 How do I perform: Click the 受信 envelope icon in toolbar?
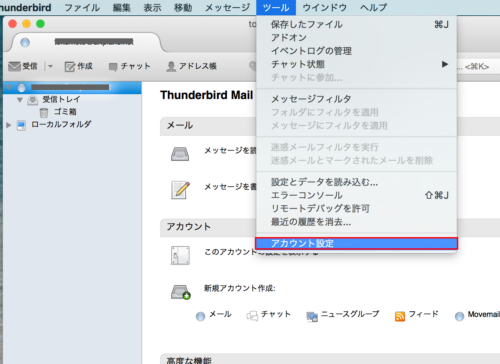pyautogui.click(x=14, y=66)
